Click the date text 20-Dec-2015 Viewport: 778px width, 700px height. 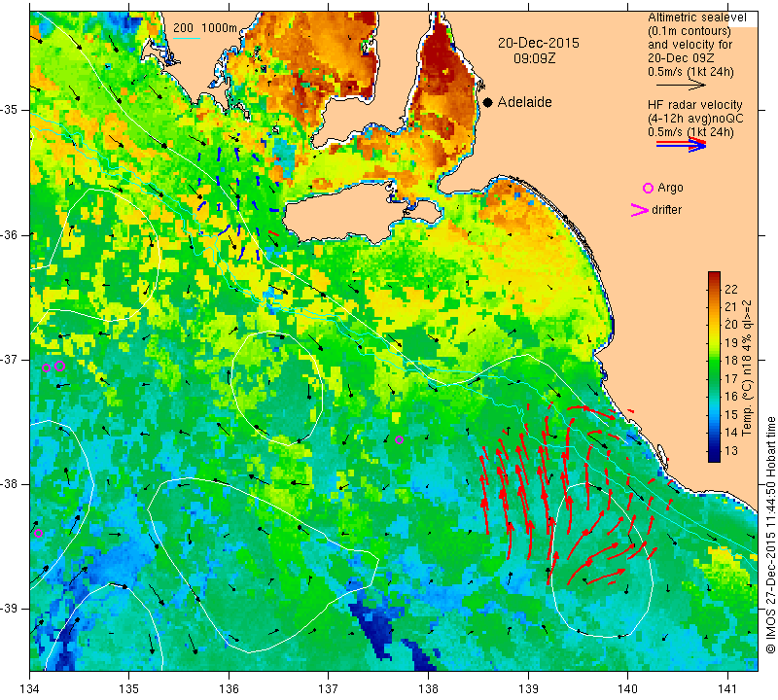click(x=539, y=43)
